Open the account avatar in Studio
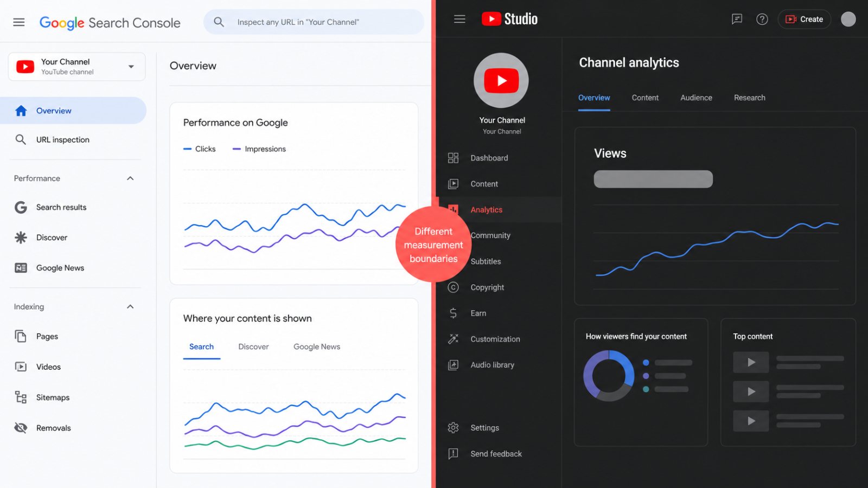The height and width of the screenshot is (488, 868). [x=848, y=19]
